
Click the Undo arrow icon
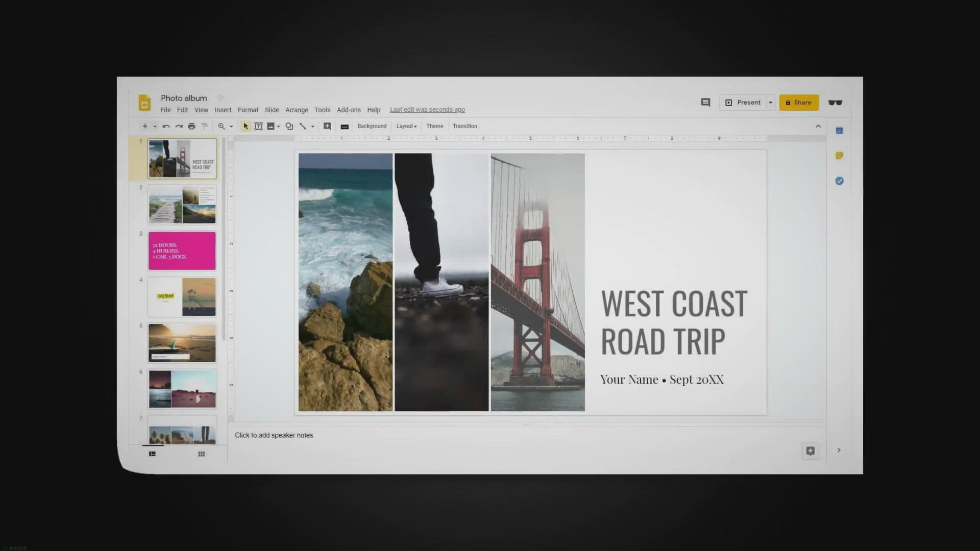pyautogui.click(x=166, y=126)
